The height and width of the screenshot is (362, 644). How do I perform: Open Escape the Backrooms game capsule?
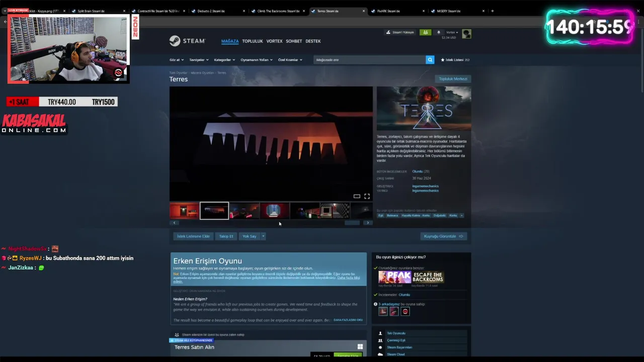click(x=428, y=277)
